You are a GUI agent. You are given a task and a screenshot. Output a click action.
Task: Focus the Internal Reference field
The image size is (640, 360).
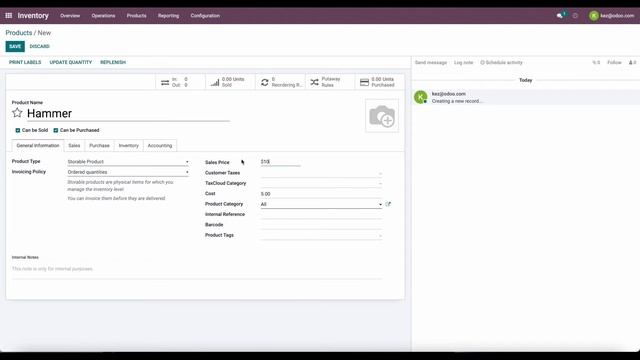pyautogui.click(x=321, y=214)
